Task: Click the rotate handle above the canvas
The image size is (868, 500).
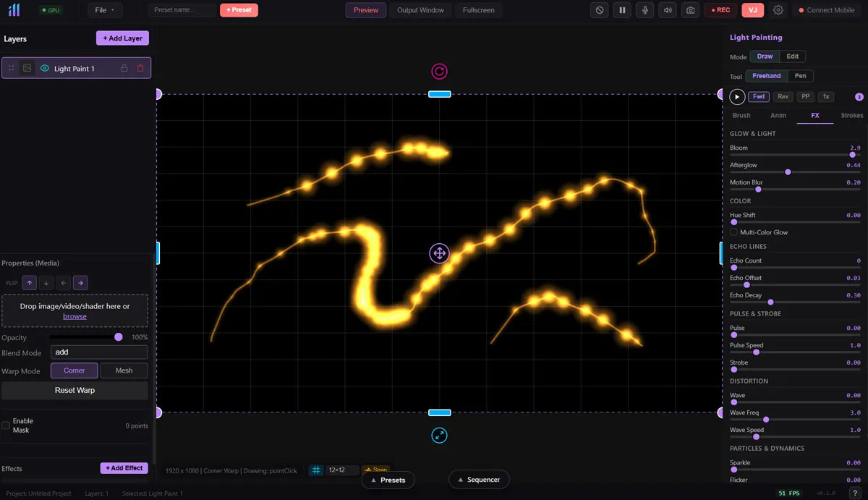Action: click(x=439, y=71)
